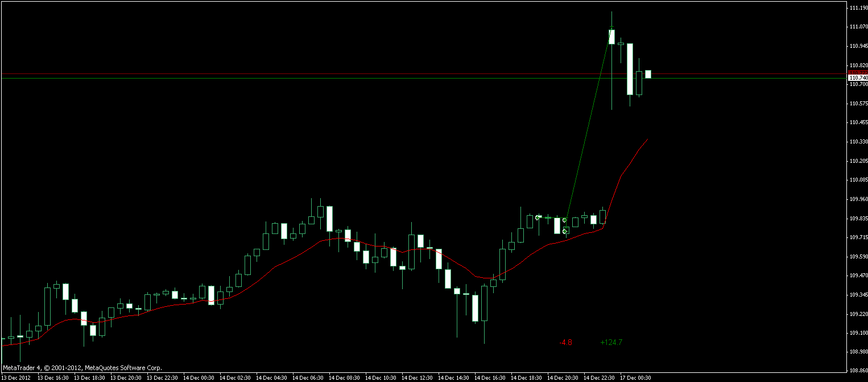The image size is (868, 382).
Task: Click the green +124.7 profit label
Action: pos(611,342)
